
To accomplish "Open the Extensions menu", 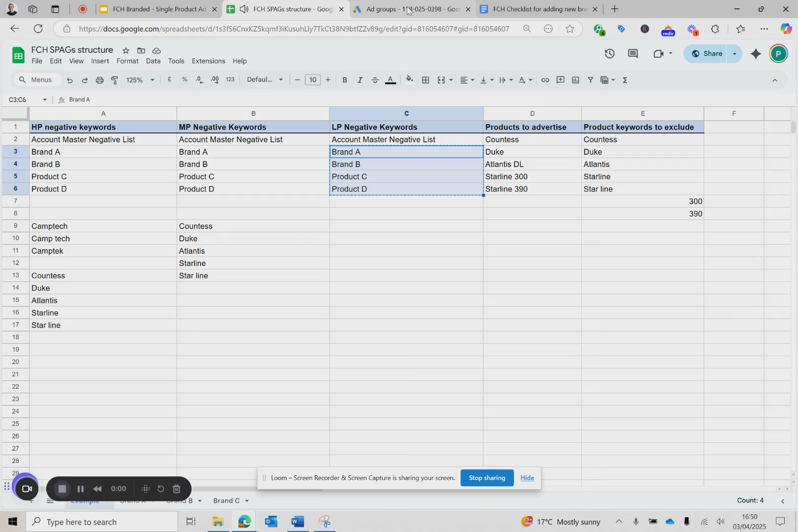I will [x=208, y=61].
